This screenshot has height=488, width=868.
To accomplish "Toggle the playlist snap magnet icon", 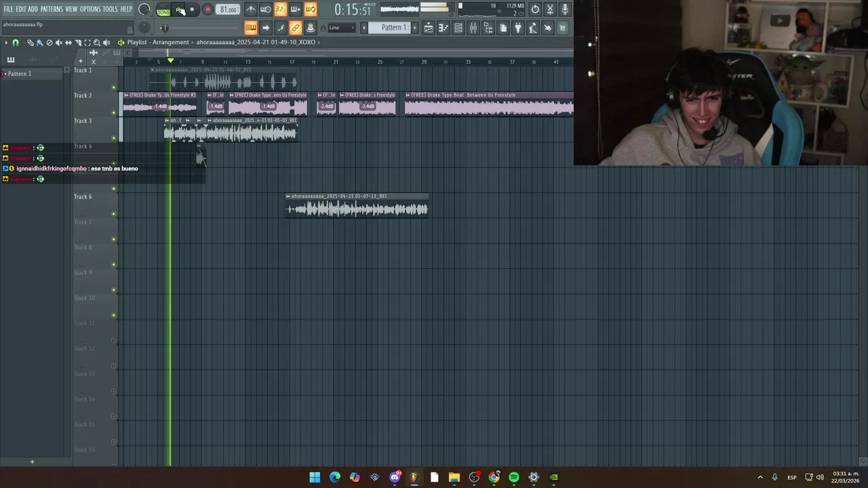I will point(16,43).
